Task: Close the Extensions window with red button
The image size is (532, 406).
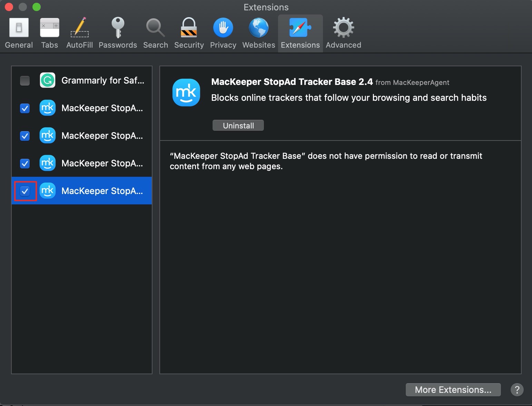Action: [x=9, y=7]
